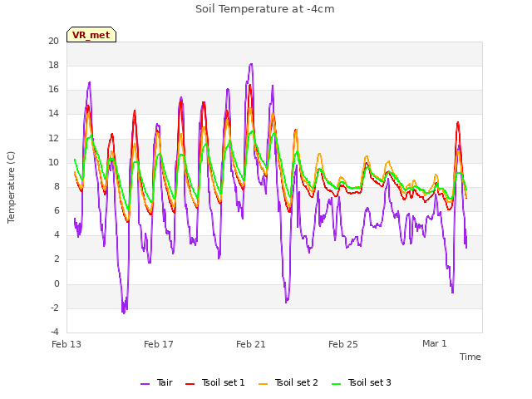Click the red Tsoil set 1 marker

[x=190, y=384]
